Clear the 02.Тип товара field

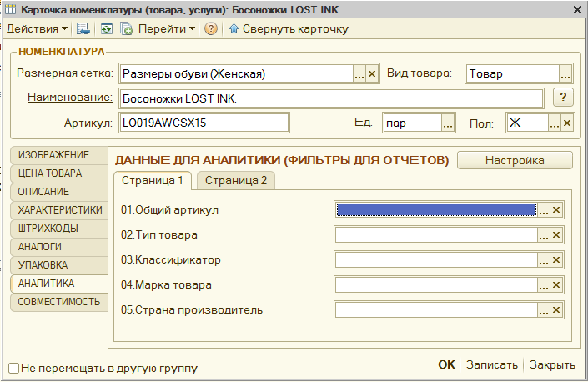tap(556, 235)
